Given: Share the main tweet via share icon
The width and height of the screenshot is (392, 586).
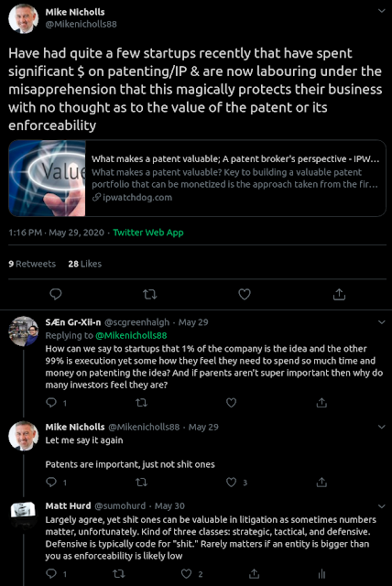Looking at the screenshot, I should pyautogui.click(x=339, y=294).
